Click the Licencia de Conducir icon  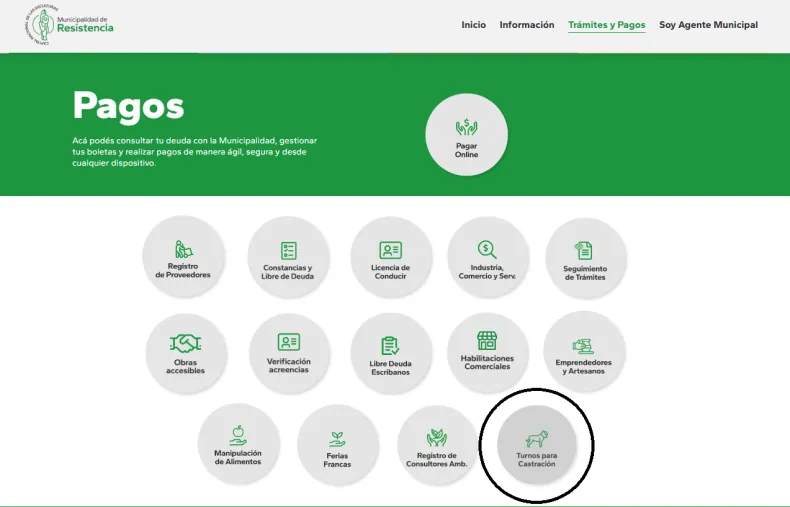tap(391, 257)
